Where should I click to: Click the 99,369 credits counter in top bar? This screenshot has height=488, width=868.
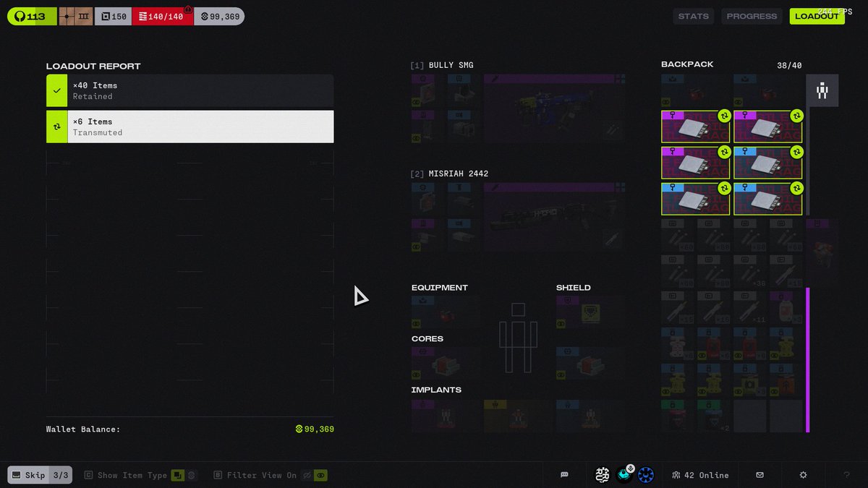(x=219, y=16)
